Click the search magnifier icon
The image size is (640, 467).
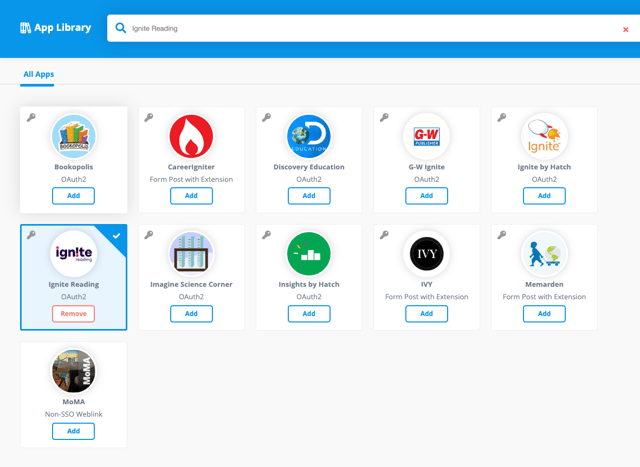[121, 28]
